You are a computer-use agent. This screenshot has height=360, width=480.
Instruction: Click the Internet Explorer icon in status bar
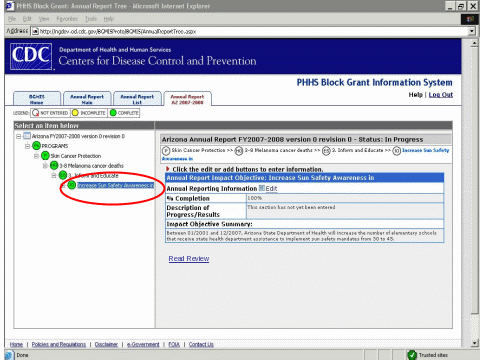coord(9,355)
